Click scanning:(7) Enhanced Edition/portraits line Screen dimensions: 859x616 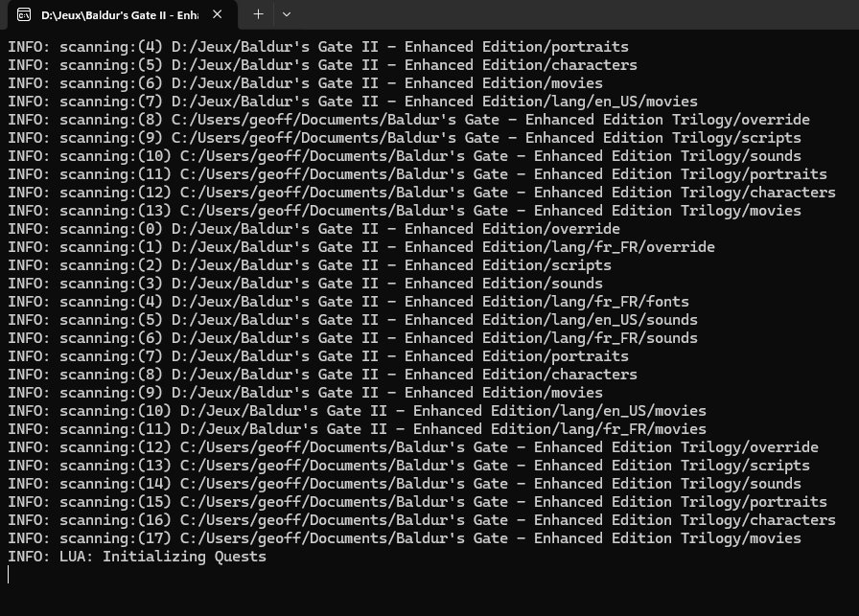(318, 356)
